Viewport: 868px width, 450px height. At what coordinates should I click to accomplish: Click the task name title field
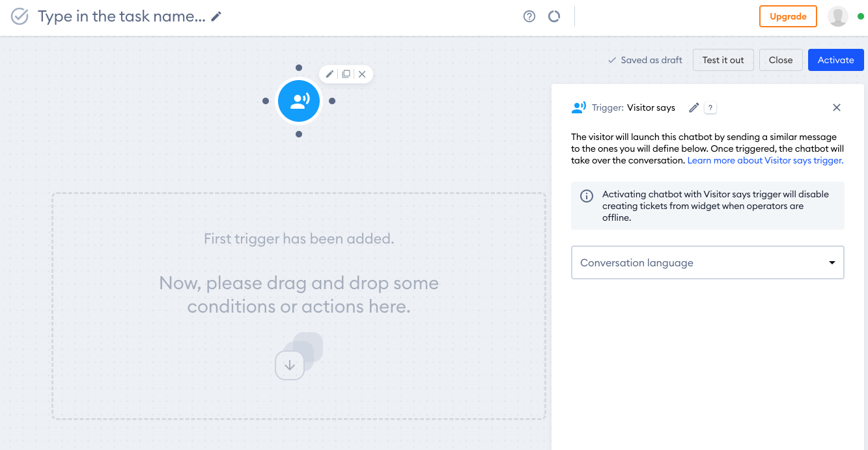pyautogui.click(x=122, y=17)
